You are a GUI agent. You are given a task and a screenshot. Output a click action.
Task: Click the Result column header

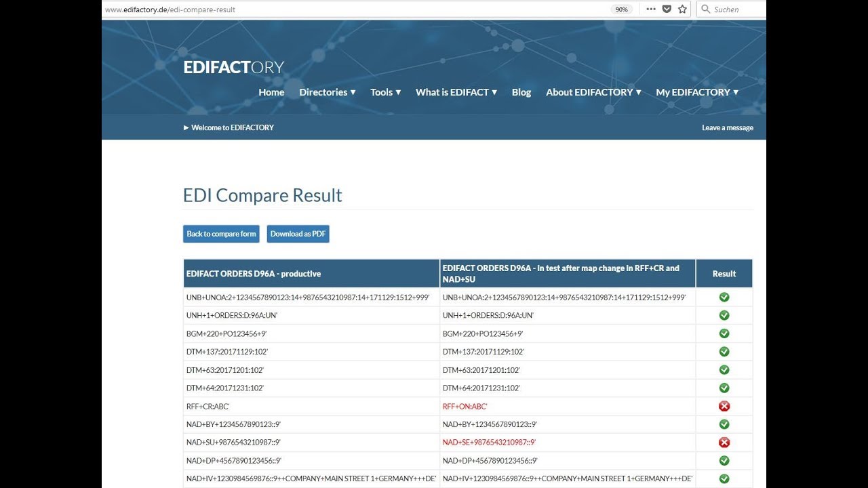point(724,274)
